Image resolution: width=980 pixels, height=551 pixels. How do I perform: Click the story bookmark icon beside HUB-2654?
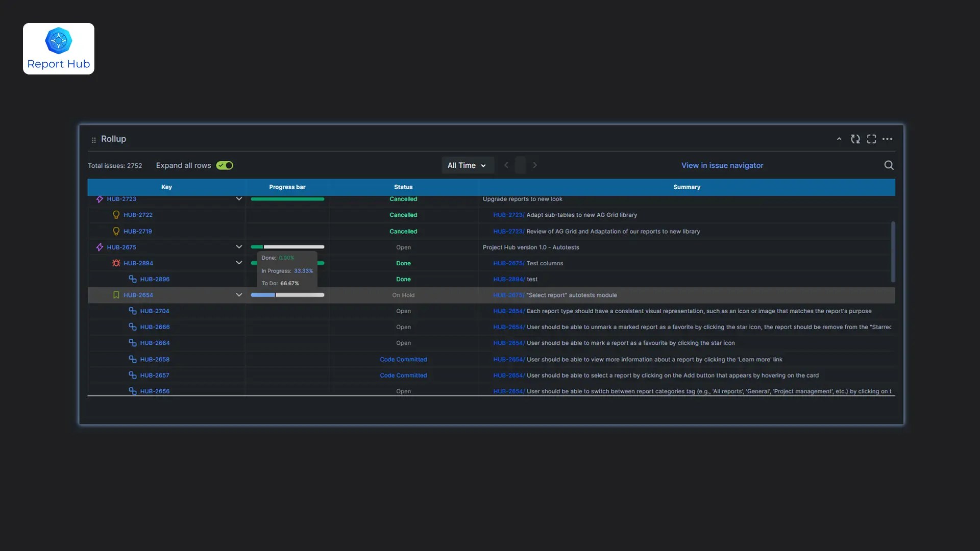tap(116, 295)
